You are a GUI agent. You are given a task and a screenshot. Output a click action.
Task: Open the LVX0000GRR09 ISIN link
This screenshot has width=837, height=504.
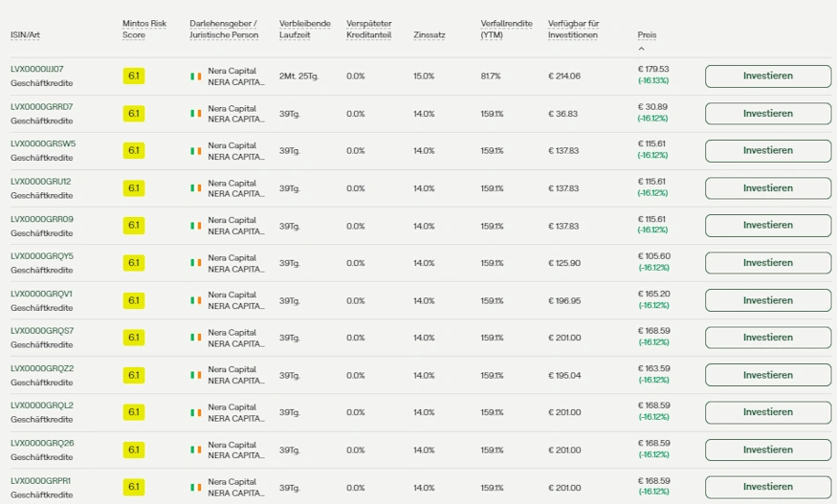[x=41, y=219]
